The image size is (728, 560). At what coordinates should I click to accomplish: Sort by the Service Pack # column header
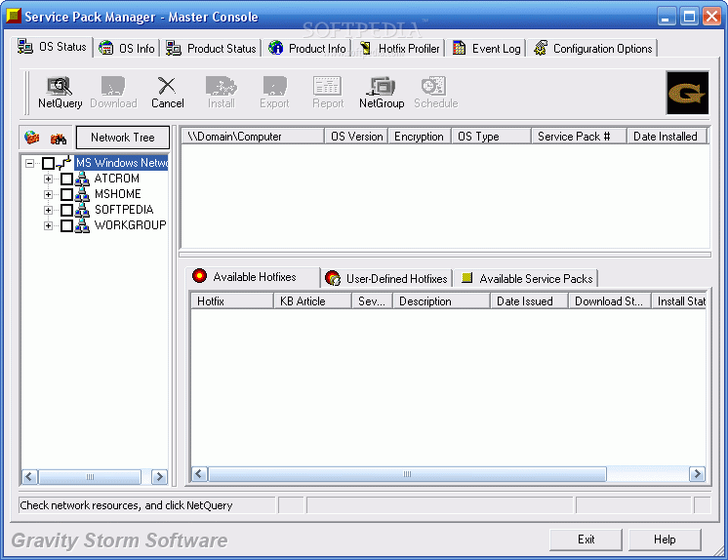tap(579, 137)
